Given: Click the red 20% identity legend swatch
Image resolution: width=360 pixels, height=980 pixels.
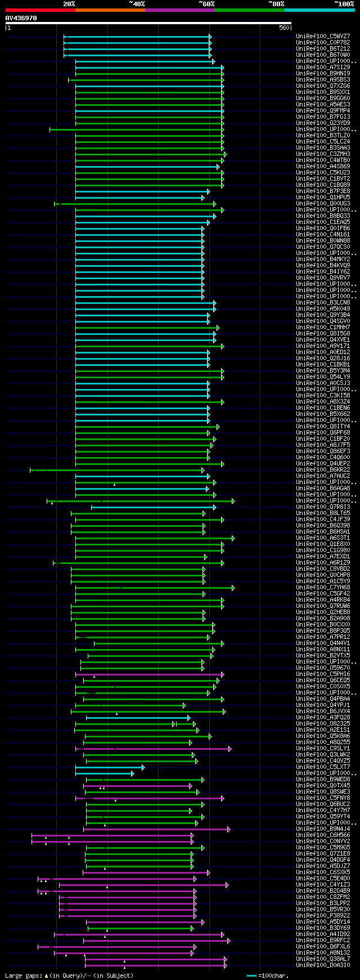Looking at the screenshot, I should pos(40,10).
